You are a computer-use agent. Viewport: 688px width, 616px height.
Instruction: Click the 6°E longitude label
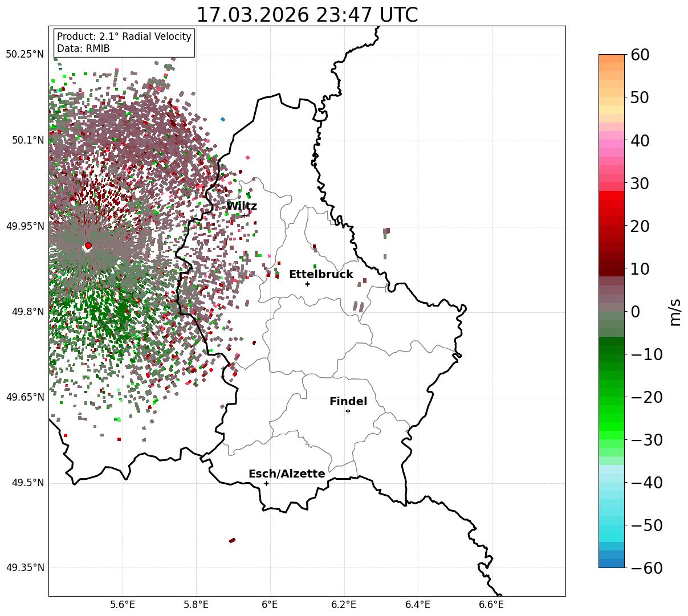(270, 605)
